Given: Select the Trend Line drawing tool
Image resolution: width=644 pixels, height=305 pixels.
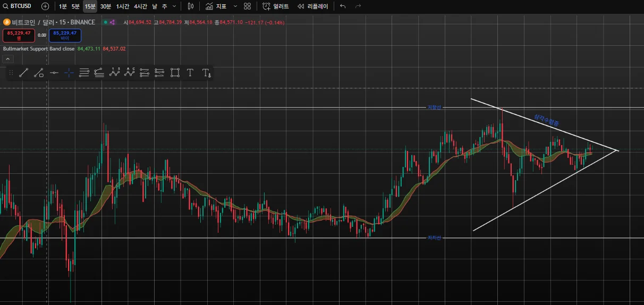Looking at the screenshot, I should (23, 73).
